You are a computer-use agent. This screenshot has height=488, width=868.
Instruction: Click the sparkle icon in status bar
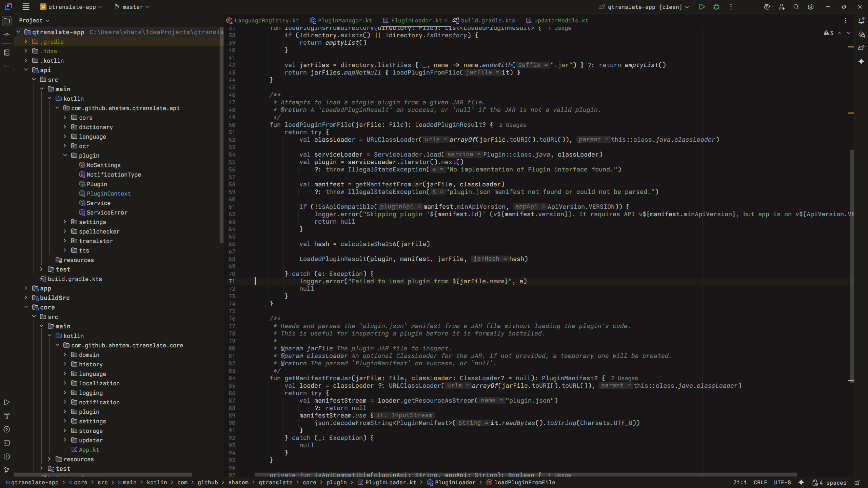801,482
